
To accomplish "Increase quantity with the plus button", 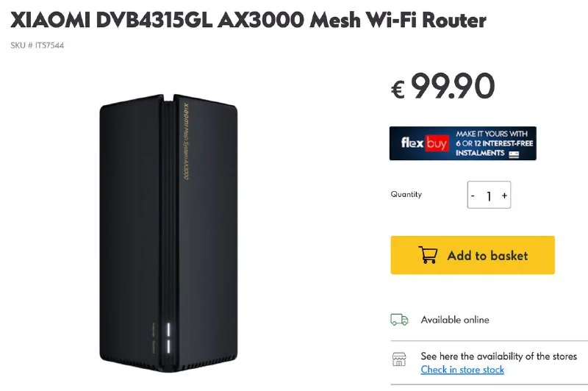I will 504,195.
